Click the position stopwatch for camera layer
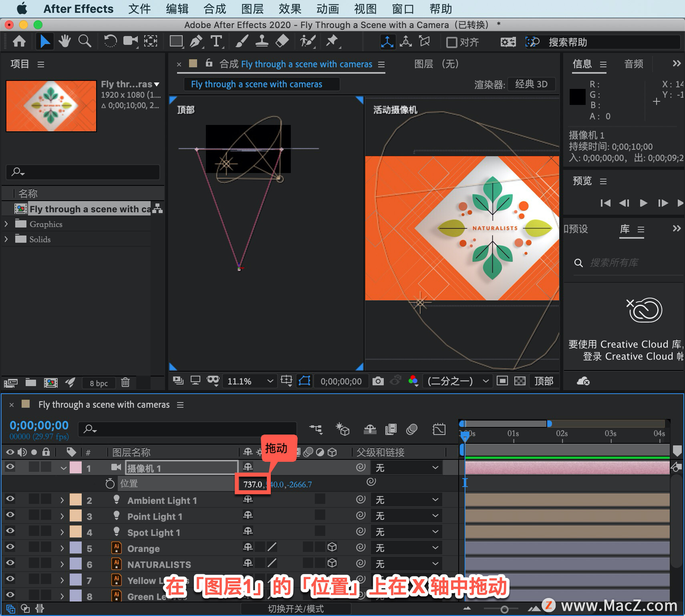The height and width of the screenshot is (616, 685). (x=110, y=484)
